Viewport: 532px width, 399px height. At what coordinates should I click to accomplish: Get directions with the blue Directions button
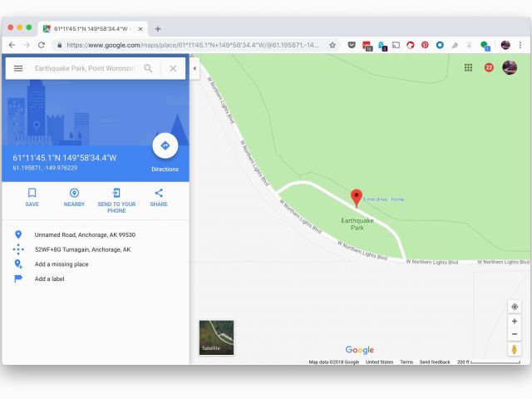[165, 146]
